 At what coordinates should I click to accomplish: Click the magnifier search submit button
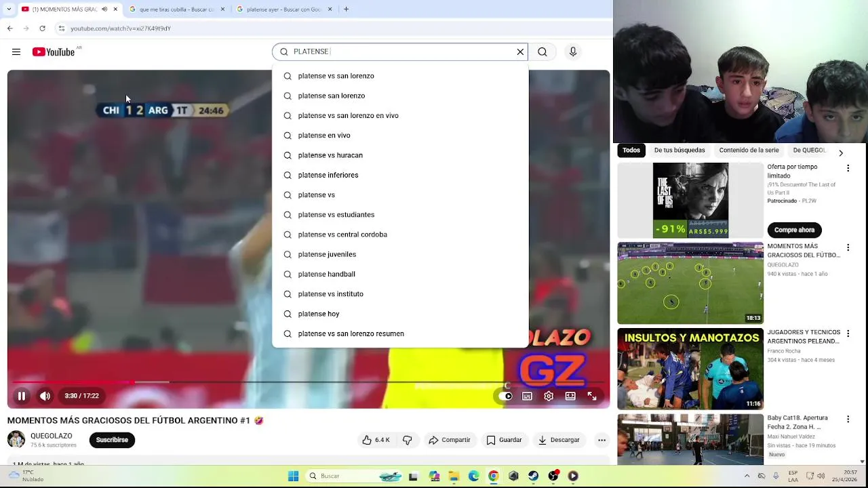(x=542, y=52)
